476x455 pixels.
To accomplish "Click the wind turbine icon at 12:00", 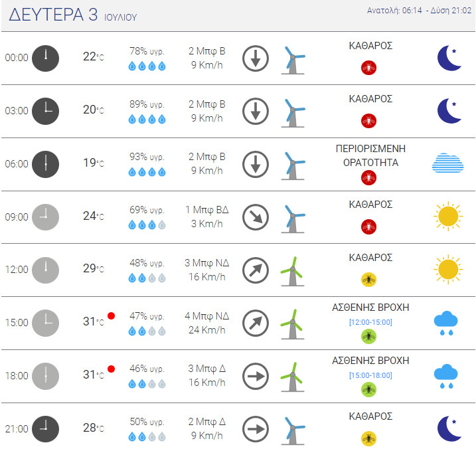I will [x=291, y=270].
